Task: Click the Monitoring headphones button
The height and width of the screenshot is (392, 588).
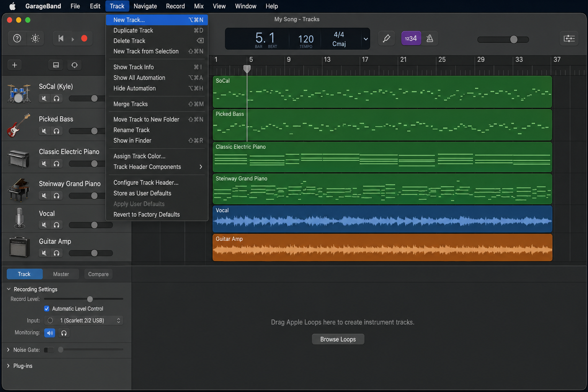Action: click(x=64, y=333)
